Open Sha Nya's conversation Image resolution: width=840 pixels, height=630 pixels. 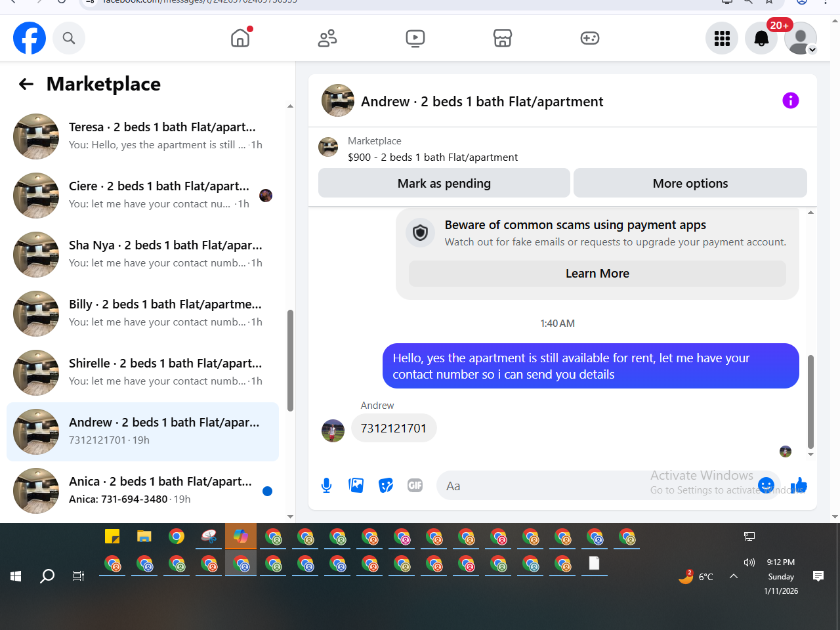point(142,254)
